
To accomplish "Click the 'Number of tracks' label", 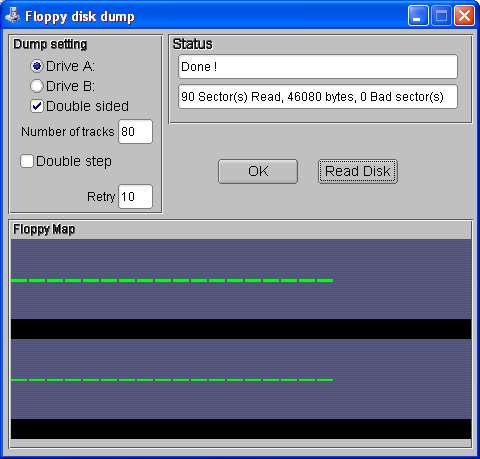I will point(68,132).
